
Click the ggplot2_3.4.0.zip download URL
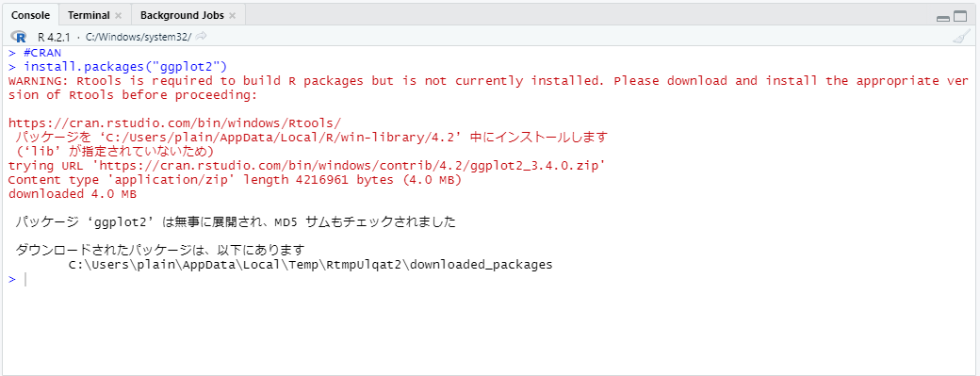[351, 166]
